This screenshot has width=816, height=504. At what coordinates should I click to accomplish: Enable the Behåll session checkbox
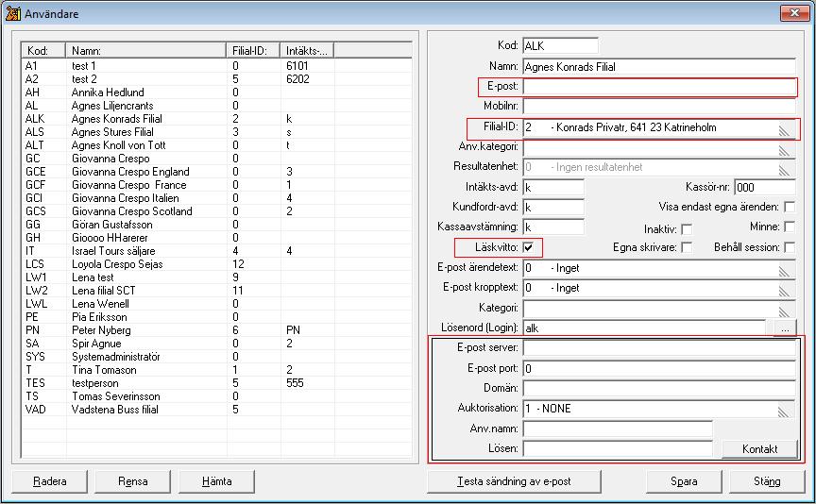coord(790,247)
